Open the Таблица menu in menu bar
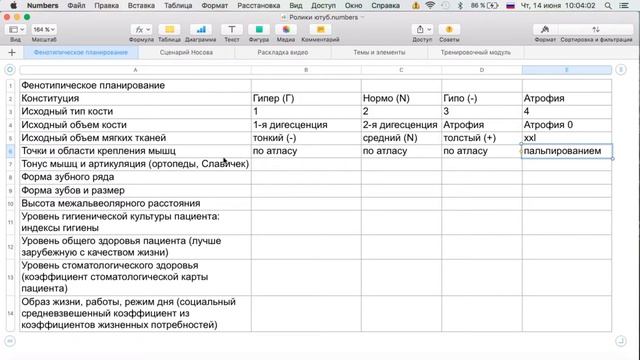Image resolution: width=640 pixels, height=360 pixels. (x=178, y=6)
